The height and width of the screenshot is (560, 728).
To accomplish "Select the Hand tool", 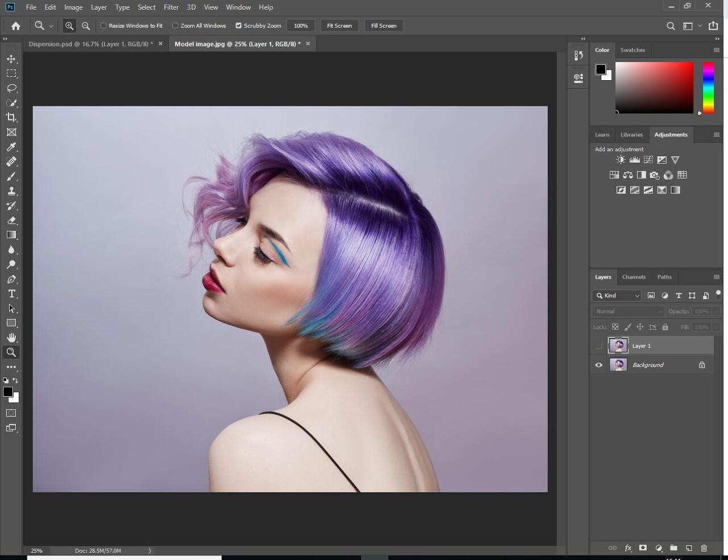I will [11, 338].
